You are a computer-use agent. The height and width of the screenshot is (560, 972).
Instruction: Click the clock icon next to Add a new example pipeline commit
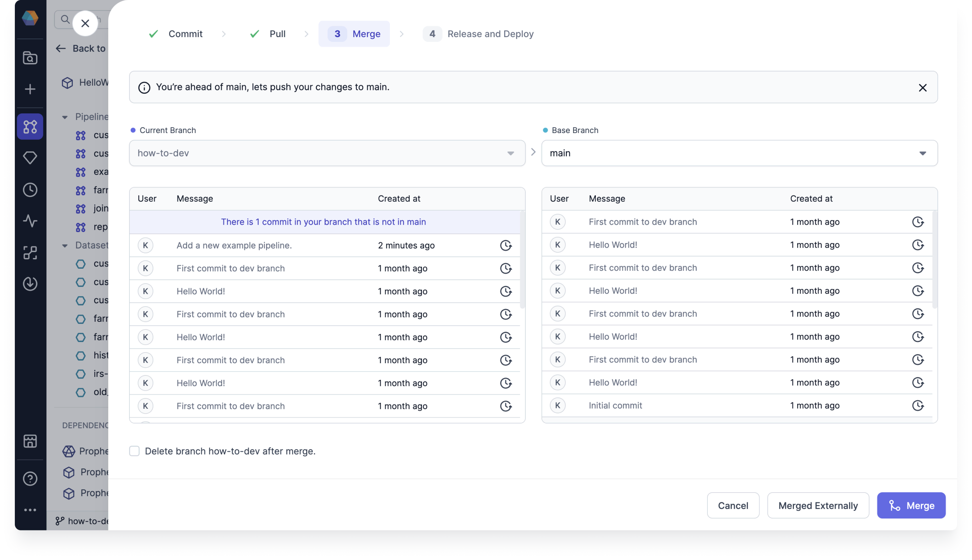[506, 245]
